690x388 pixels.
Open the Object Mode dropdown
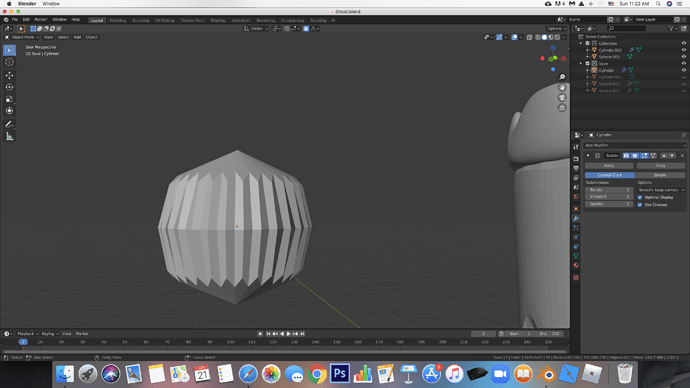click(x=22, y=37)
